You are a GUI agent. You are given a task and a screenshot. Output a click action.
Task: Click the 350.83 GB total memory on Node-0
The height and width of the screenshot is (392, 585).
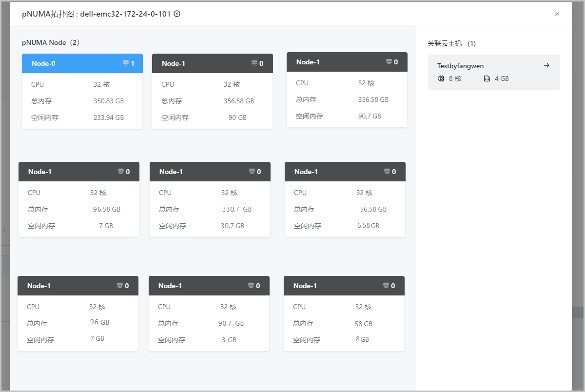[x=108, y=101]
